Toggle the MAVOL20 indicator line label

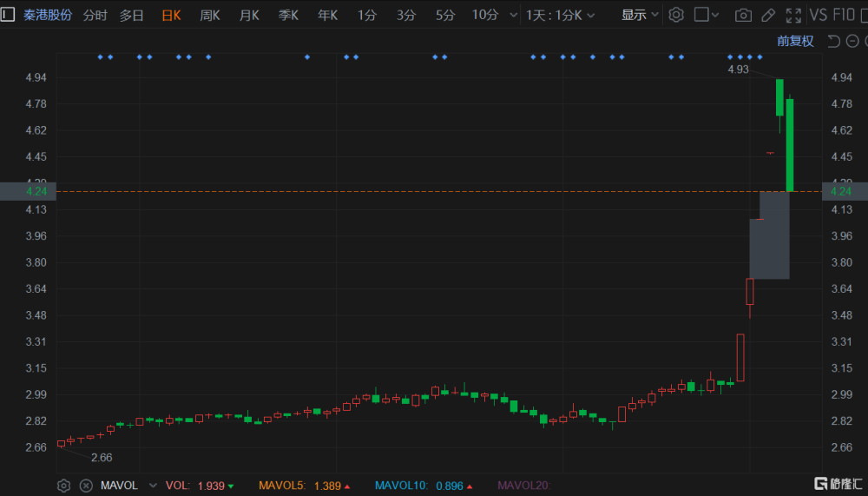[523, 486]
